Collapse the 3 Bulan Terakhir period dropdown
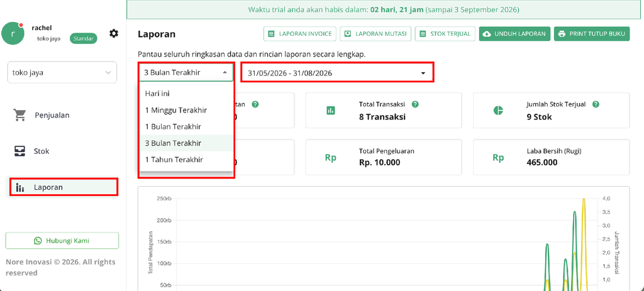This screenshot has height=291, width=644. coord(186,73)
